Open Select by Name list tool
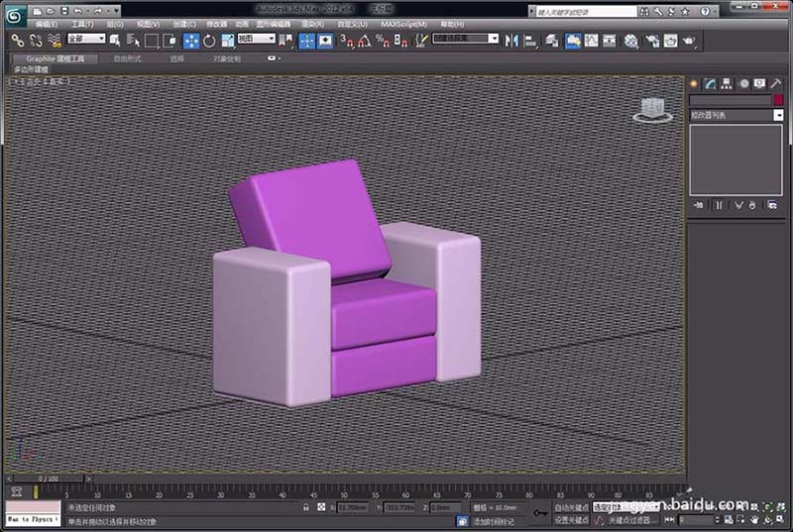 coord(133,41)
